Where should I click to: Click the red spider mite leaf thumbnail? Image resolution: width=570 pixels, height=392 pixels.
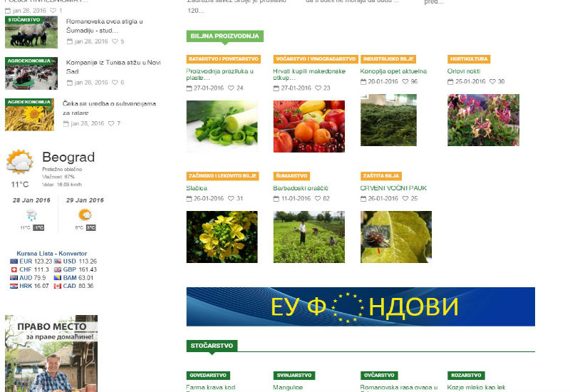(396, 237)
